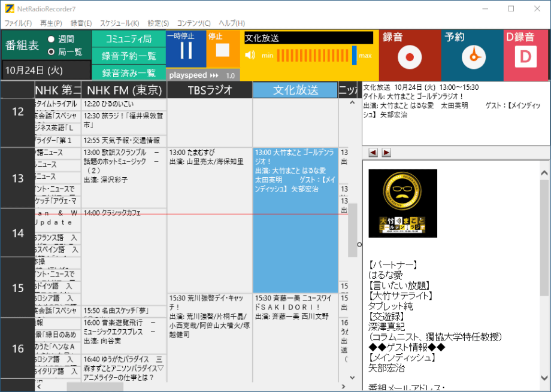The image size is (551, 392).
Task: Select 16:40 ゆうがたパラダイス program
Action: pyautogui.click(x=125, y=368)
